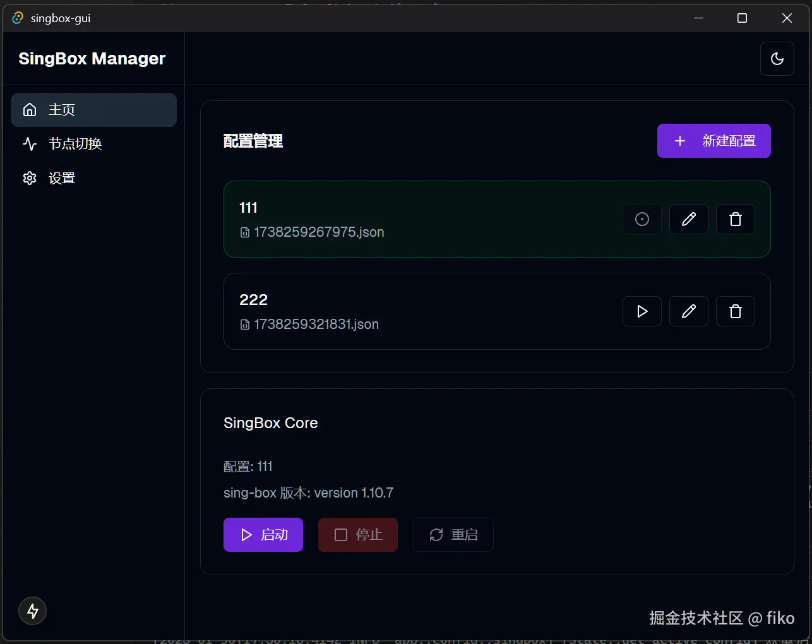Screen dimensions: 812x644
Task: Delete config 222 with trash icon
Action: [x=736, y=311]
